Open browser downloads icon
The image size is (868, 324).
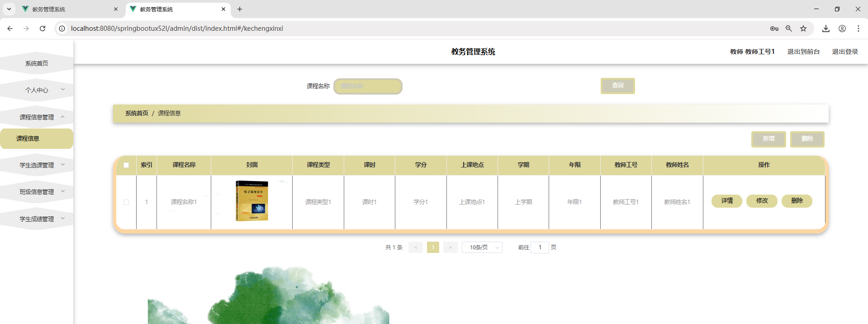coord(826,29)
